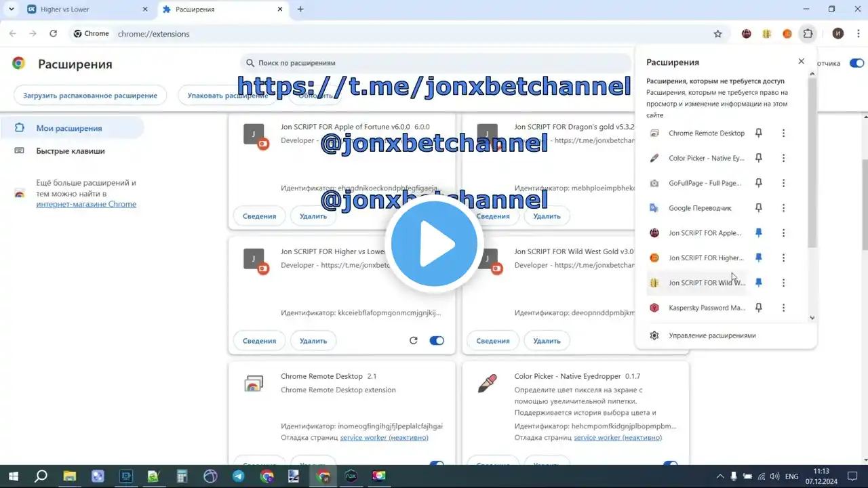Click the Color Picker eyedropper card icon
The image size is (868, 488).
point(487,384)
